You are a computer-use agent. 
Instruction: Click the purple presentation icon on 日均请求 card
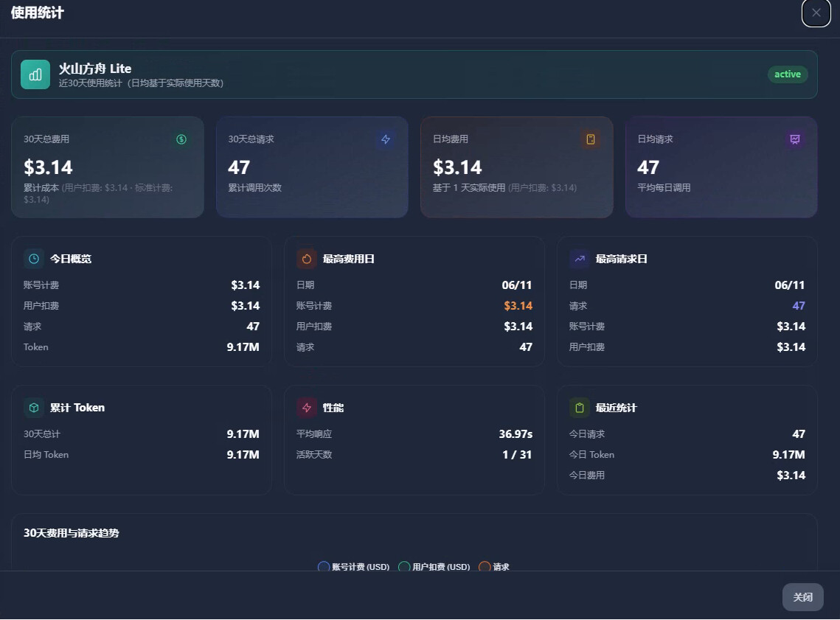(x=795, y=139)
